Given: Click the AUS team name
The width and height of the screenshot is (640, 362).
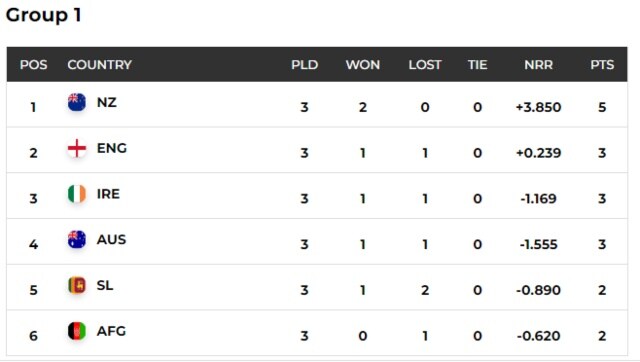Looking at the screenshot, I should click(111, 239).
